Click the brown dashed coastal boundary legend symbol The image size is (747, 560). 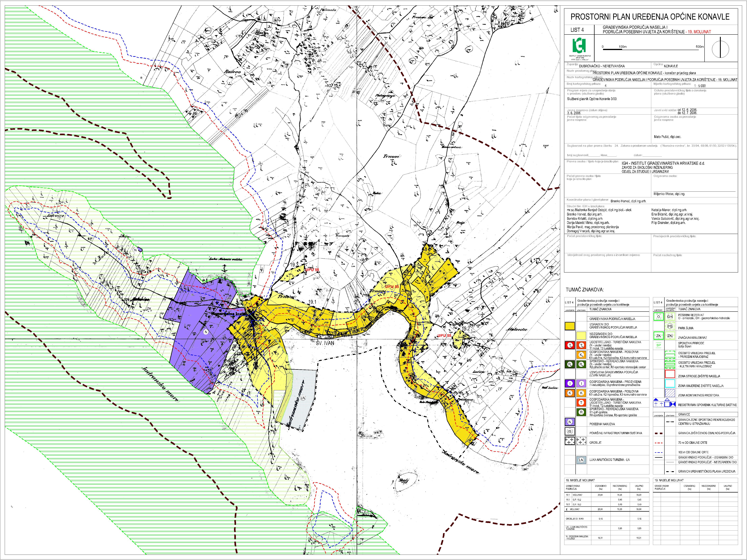point(659,433)
